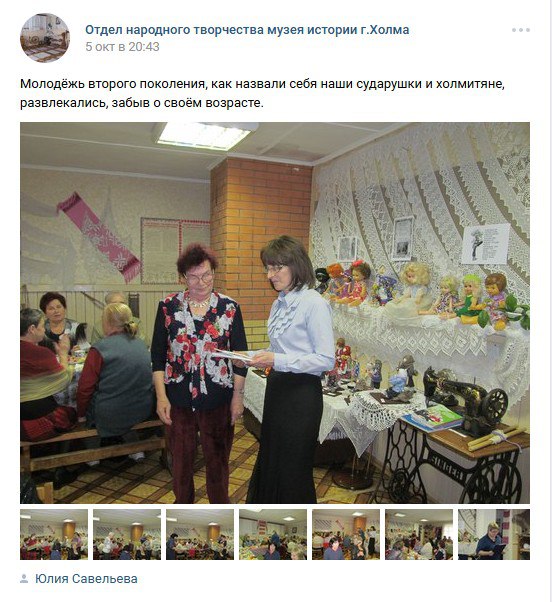Click the second line of post text

pyautogui.click(x=142, y=103)
